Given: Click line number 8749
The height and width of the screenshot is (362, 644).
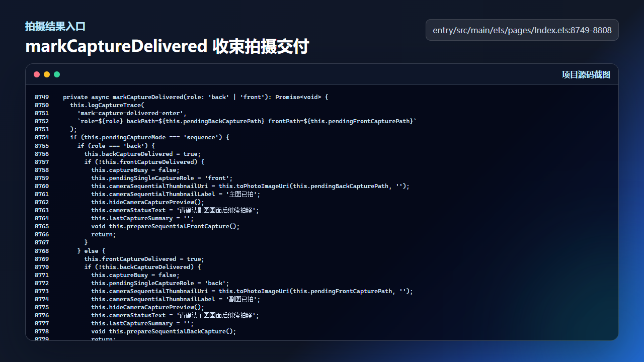Looking at the screenshot, I should pos(42,97).
